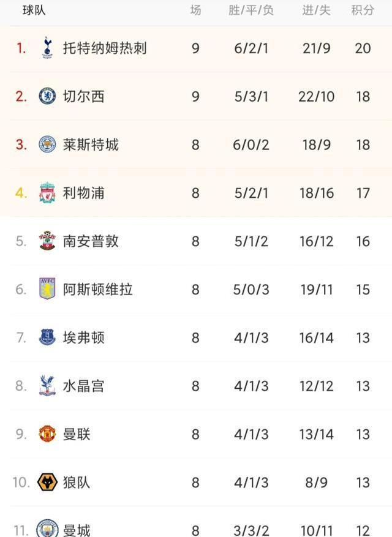Click the 胜/平/负 column header
Image resolution: width=392 pixels, height=537 pixels.
[251, 10]
